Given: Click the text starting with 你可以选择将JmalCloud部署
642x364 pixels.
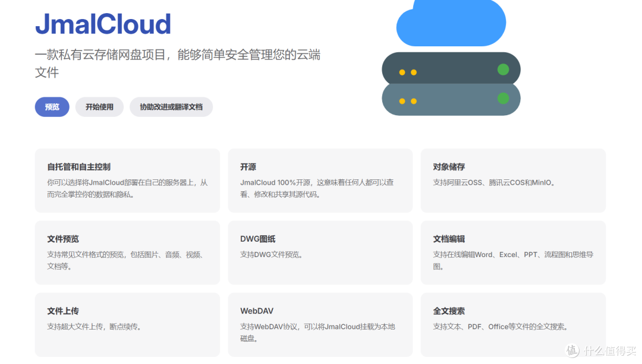Looking at the screenshot, I should pos(127,189).
